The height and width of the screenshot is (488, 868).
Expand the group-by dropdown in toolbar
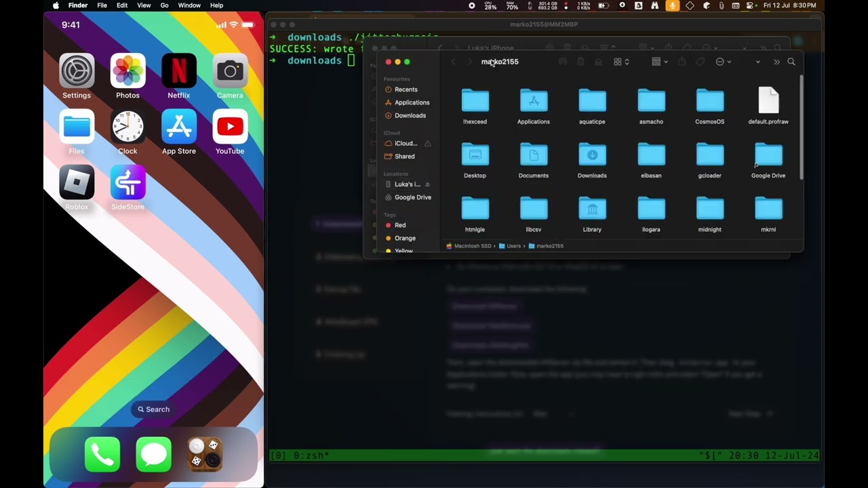click(660, 62)
